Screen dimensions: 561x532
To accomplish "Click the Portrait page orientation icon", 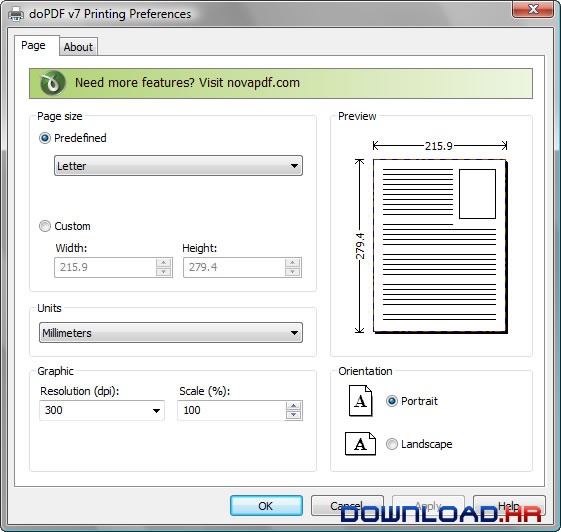I will pos(360,401).
